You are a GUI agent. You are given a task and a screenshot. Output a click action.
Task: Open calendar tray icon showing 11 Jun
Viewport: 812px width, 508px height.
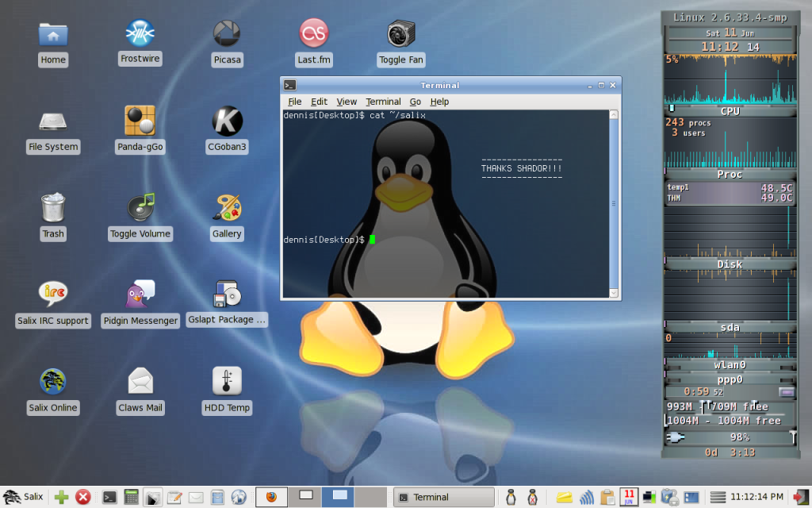tap(629, 498)
